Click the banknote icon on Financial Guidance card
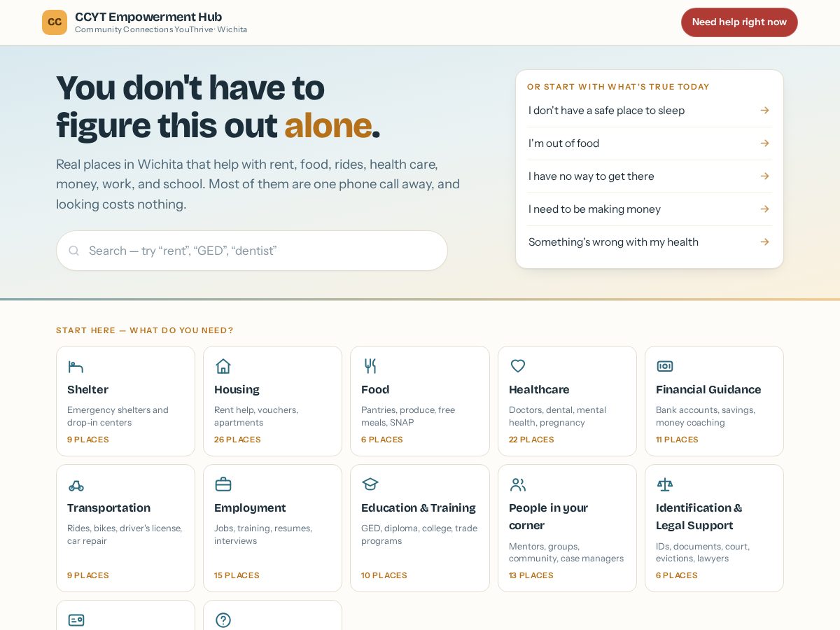 pos(664,366)
